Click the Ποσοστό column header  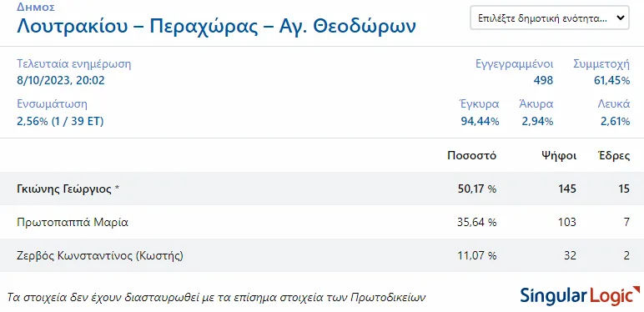pos(472,156)
